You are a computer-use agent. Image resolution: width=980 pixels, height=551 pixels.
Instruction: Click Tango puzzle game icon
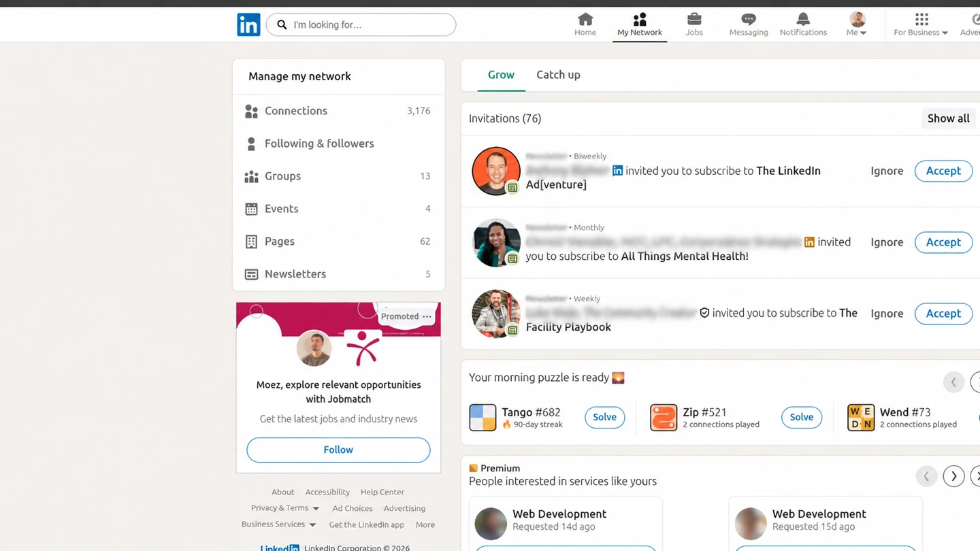click(483, 418)
